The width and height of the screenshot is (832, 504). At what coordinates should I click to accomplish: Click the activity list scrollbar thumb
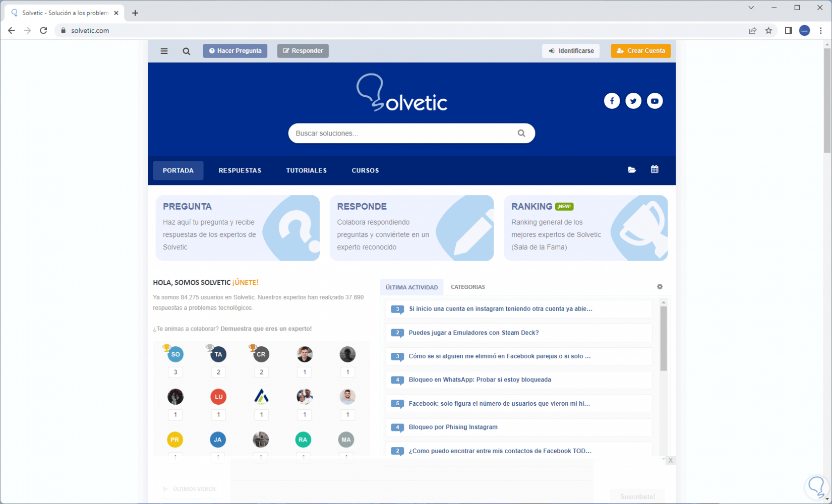tap(664, 339)
